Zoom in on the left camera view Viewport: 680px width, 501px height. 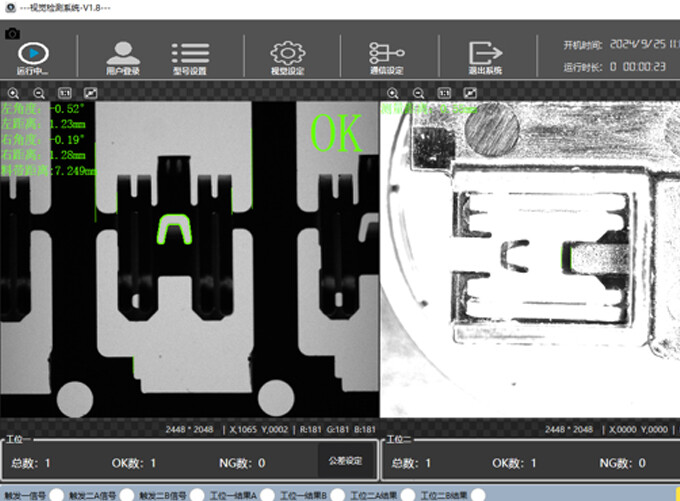13,93
